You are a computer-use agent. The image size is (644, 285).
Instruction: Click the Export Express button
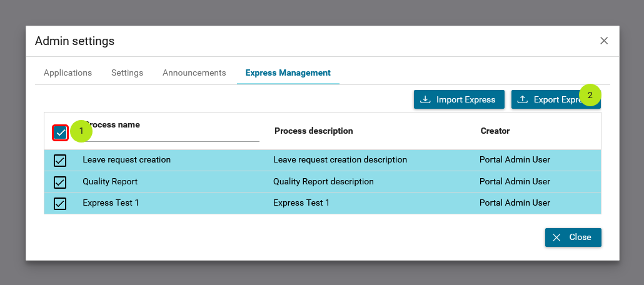tap(556, 99)
